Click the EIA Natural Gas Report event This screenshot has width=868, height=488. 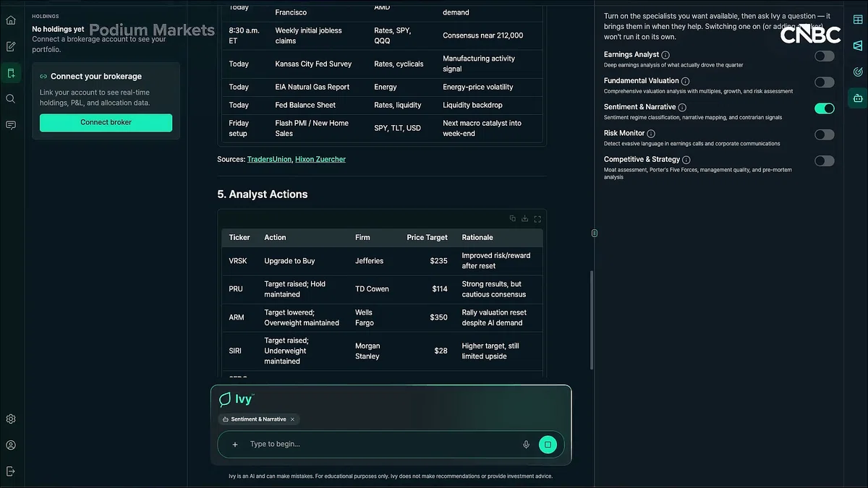point(312,87)
